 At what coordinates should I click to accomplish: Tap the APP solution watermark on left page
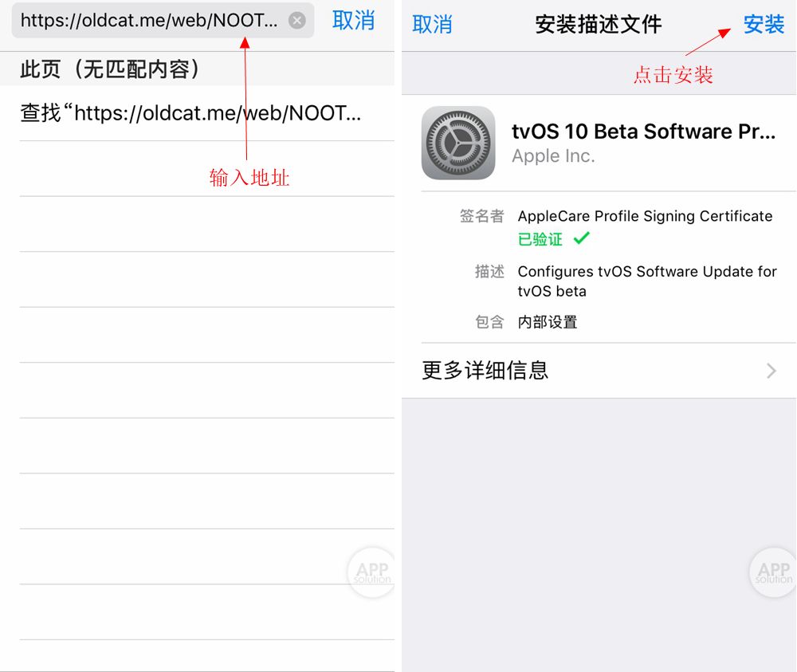[371, 572]
